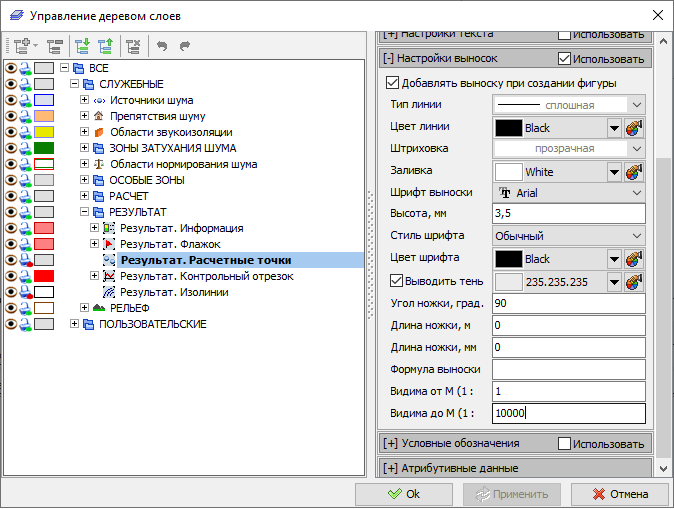
Task: Open color palette picker for Цвет линии
Action: pyautogui.click(x=633, y=128)
